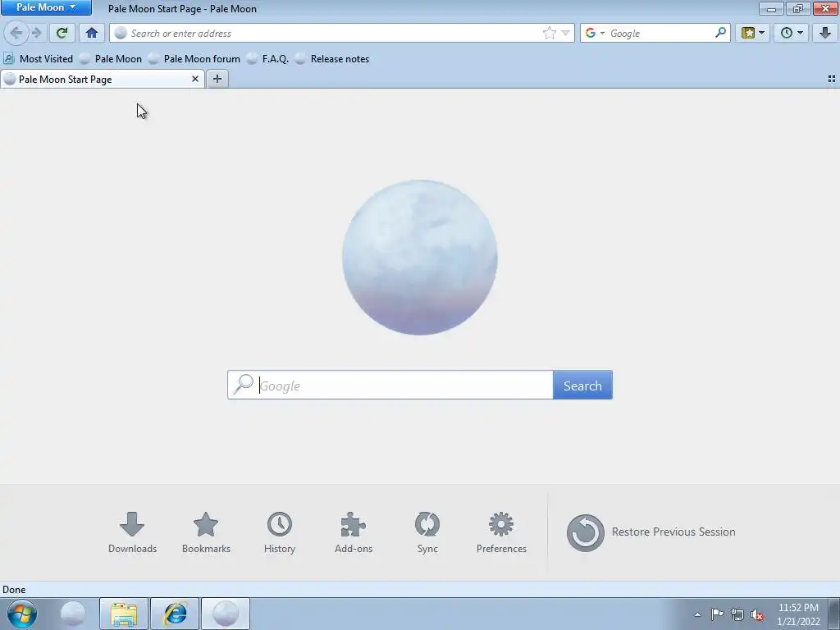The height and width of the screenshot is (630, 840).
Task: Open the clock showing 11:52 PM
Action: click(x=798, y=614)
